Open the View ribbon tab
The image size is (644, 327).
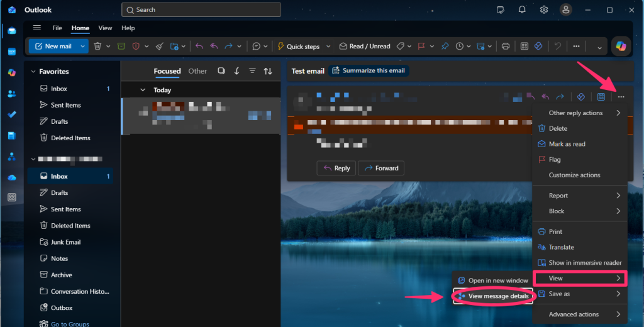click(x=105, y=28)
